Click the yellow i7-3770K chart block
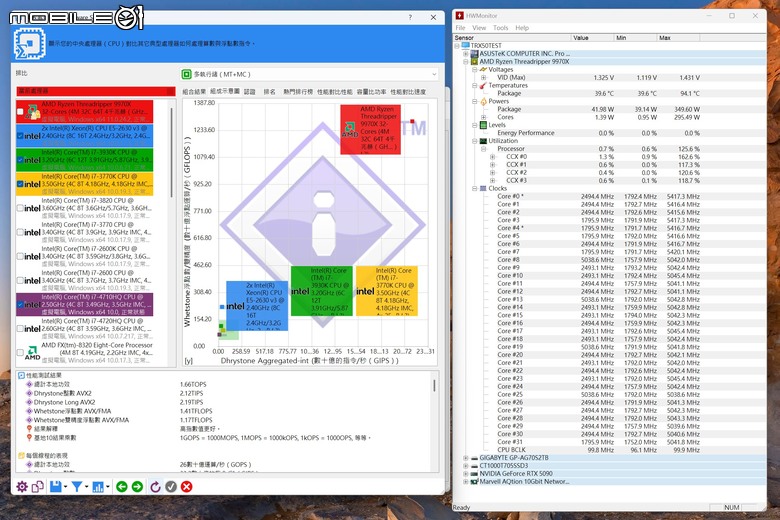 [x=387, y=291]
